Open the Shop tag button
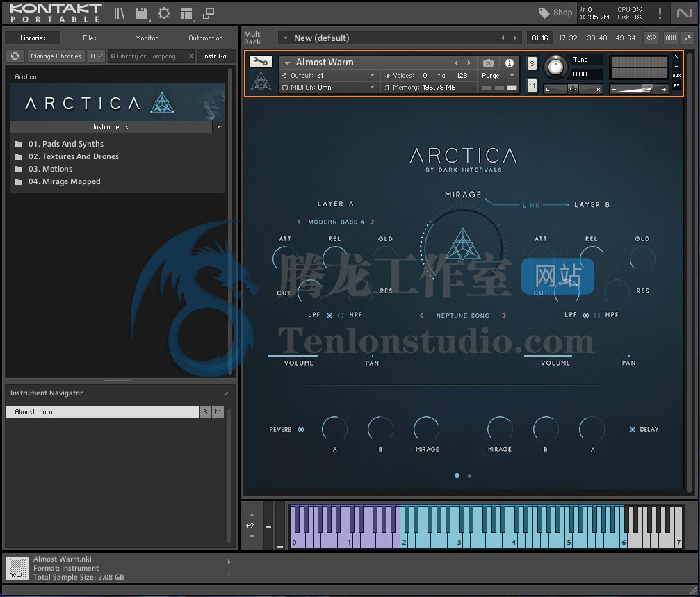The width and height of the screenshot is (700, 597). [x=555, y=13]
